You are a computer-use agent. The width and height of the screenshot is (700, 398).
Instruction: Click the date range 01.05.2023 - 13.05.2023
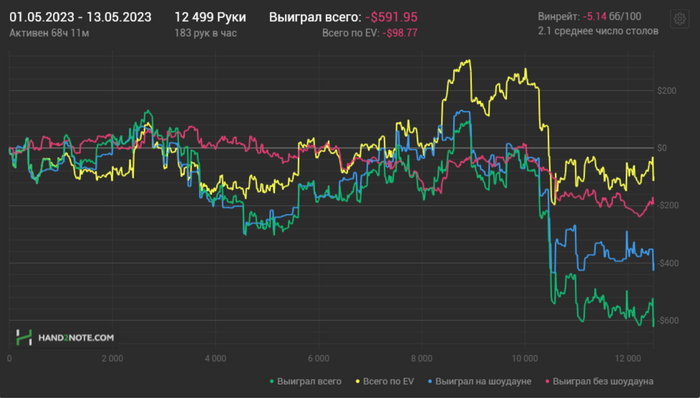(80, 17)
